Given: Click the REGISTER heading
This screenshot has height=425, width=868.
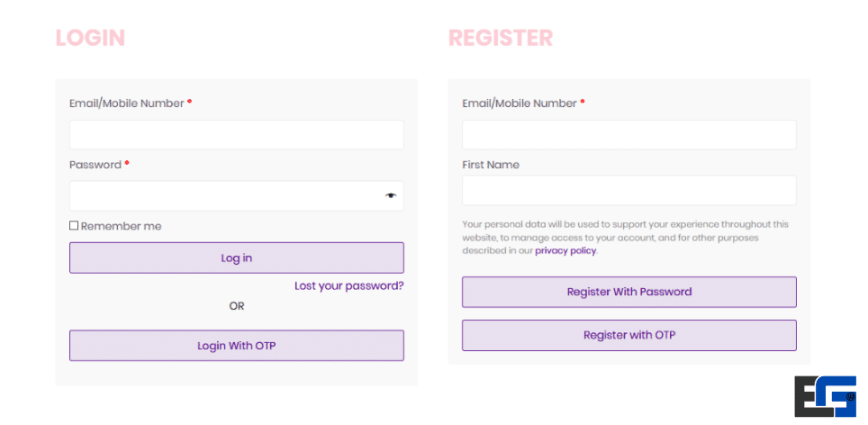Looking at the screenshot, I should (x=501, y=38).
